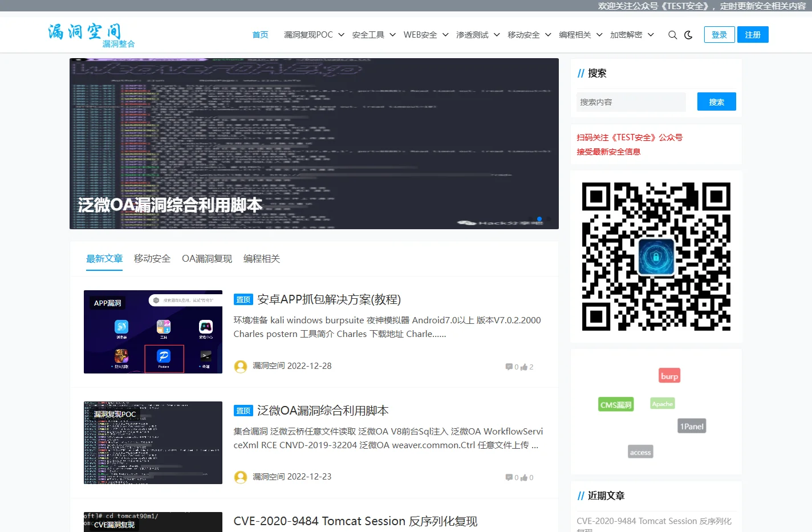Click 置顶 badge on 泛微OA post
Screen dimensions: 812x532
[243, 411]
